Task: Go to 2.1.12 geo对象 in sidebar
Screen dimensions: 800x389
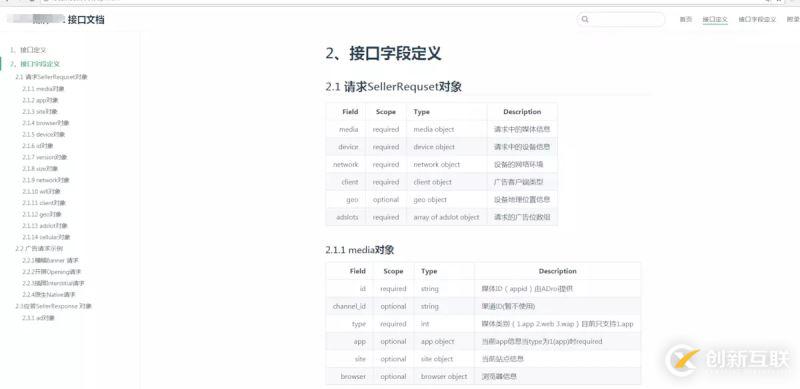Action: point(42,214)
